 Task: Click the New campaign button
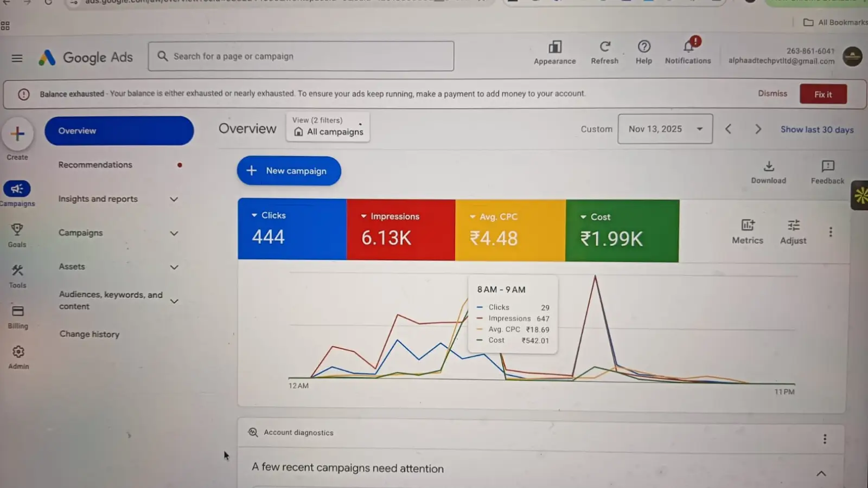[289, 171]
